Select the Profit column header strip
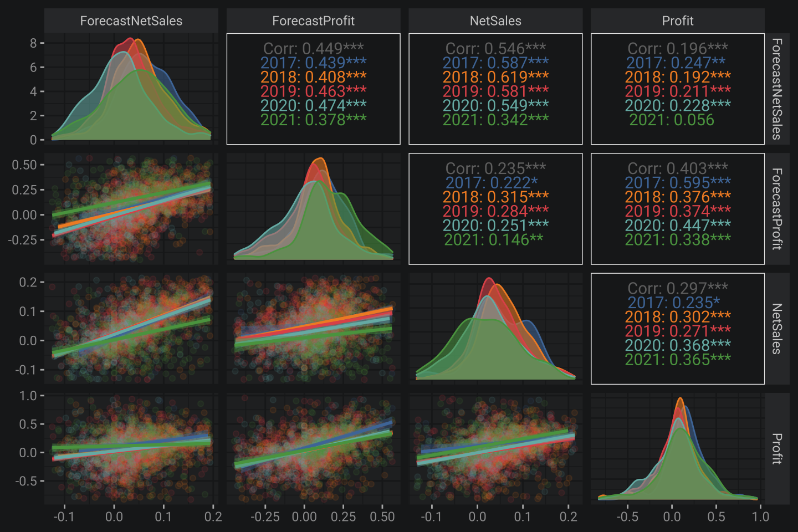 677,21
